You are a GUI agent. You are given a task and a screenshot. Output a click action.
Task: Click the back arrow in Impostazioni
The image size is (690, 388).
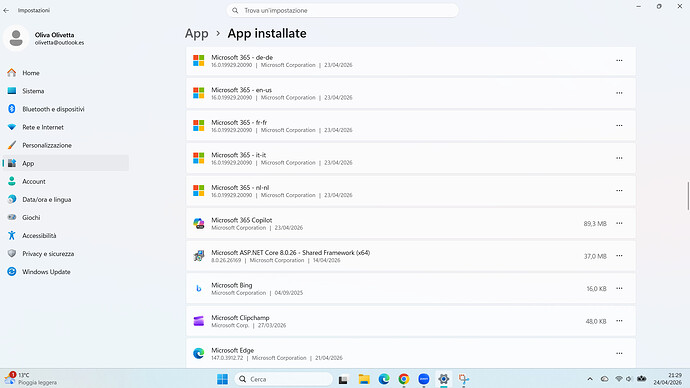pyautogui.click(x=6, y=10)
